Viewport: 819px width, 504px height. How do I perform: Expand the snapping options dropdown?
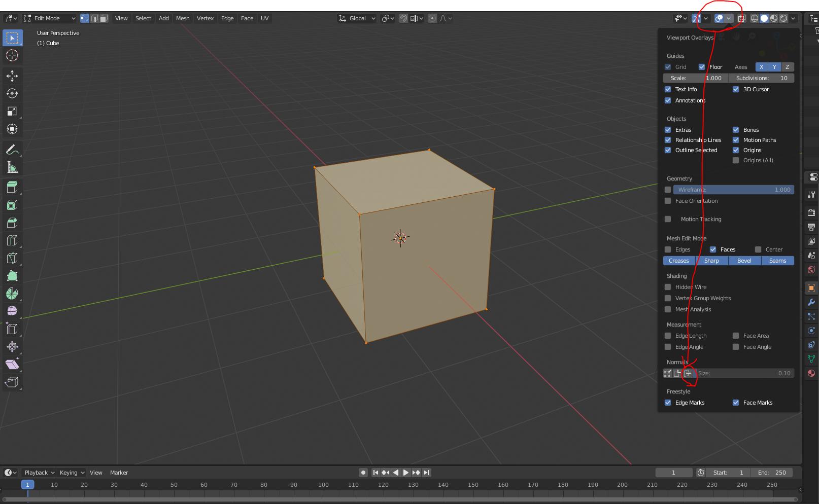(x=417, y=18)
